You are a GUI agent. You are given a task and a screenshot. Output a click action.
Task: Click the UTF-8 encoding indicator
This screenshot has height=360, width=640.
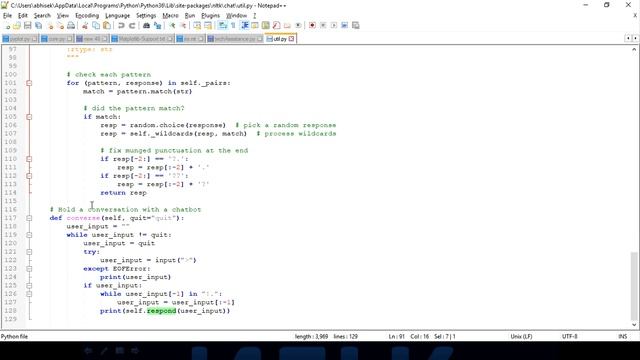(x=569, y=336)
